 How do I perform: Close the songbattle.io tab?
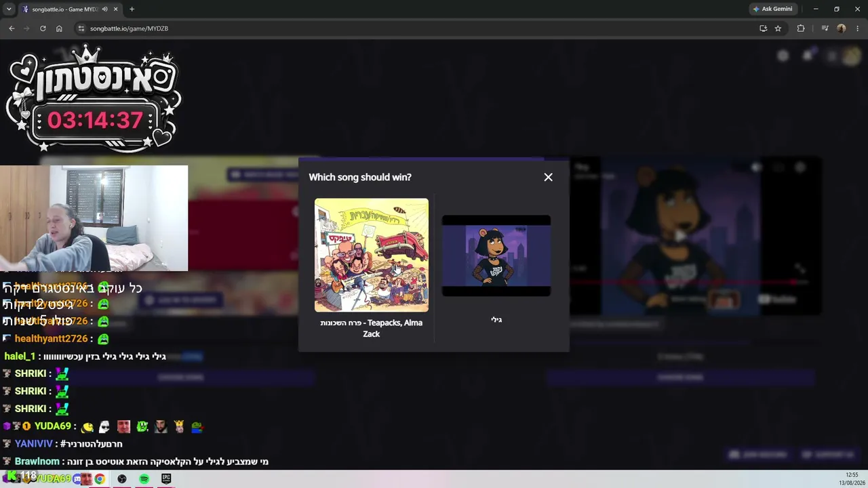pos(115,9)
